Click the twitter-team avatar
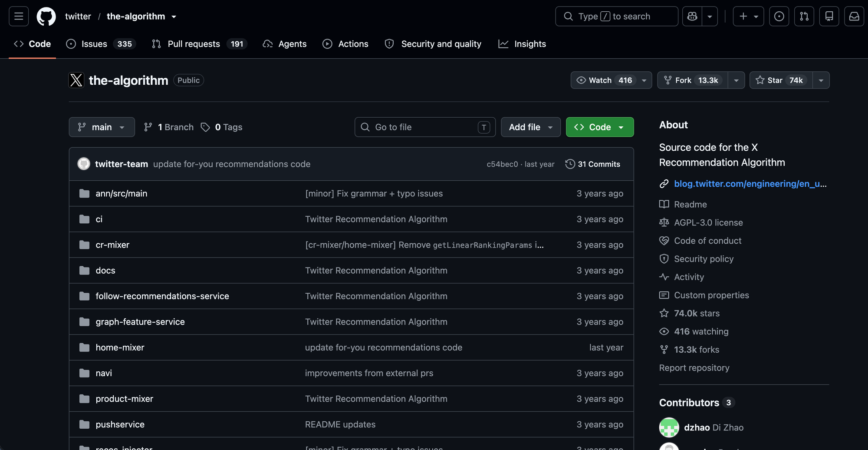868x450 pixels. 84,164
